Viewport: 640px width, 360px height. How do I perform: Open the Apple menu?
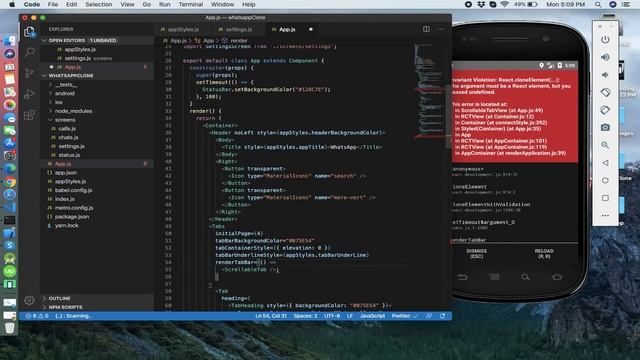click(12, 4)
